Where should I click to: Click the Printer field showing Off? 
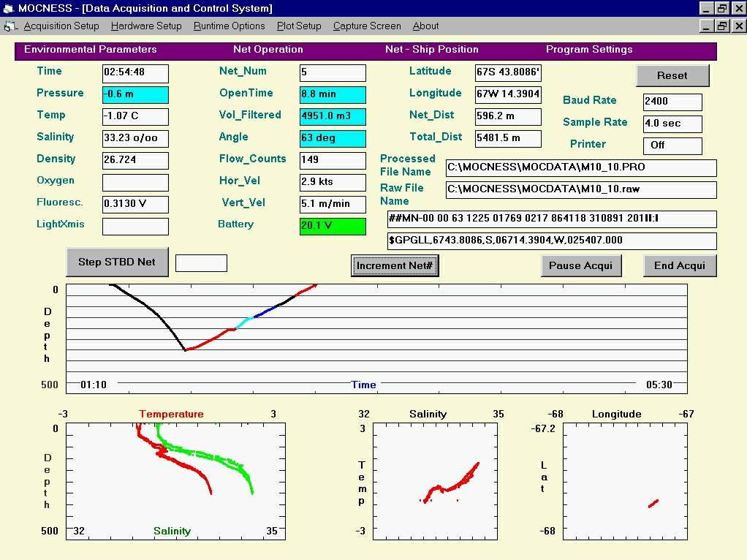pyautogui.click(x=672, y=145)
